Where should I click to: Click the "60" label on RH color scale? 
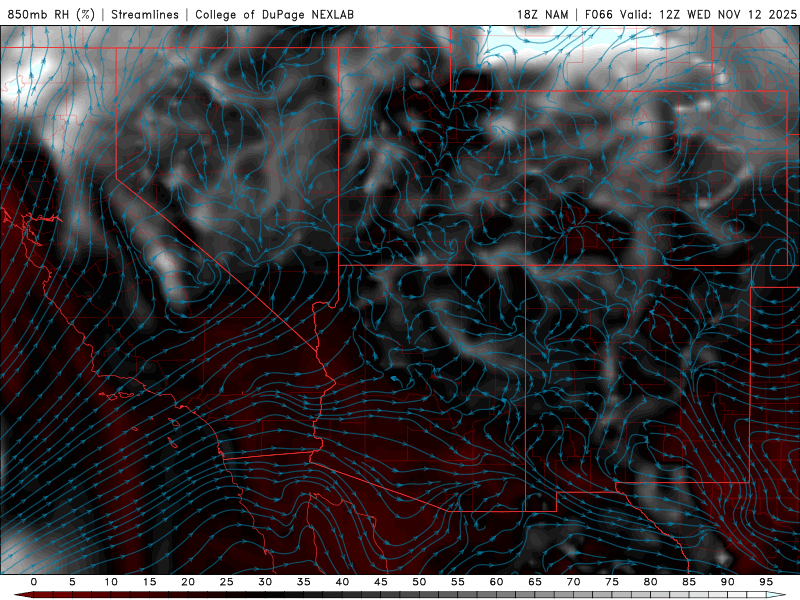click(496, 582)
